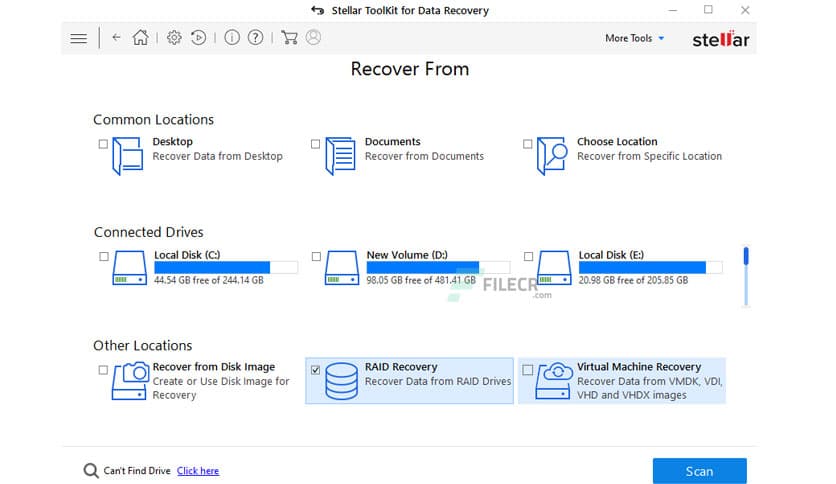Open the information (i) icon

232,37
